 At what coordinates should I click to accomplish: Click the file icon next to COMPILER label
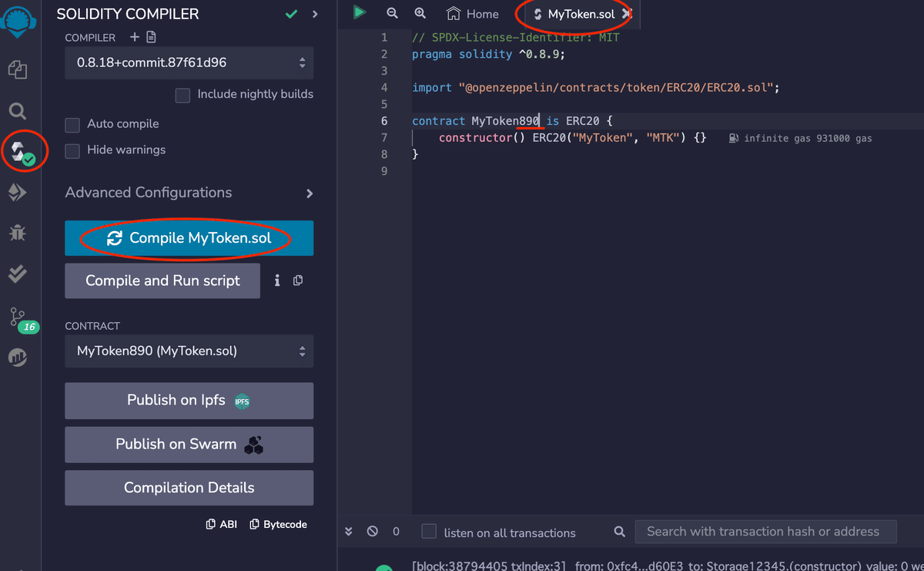[151, 37]
